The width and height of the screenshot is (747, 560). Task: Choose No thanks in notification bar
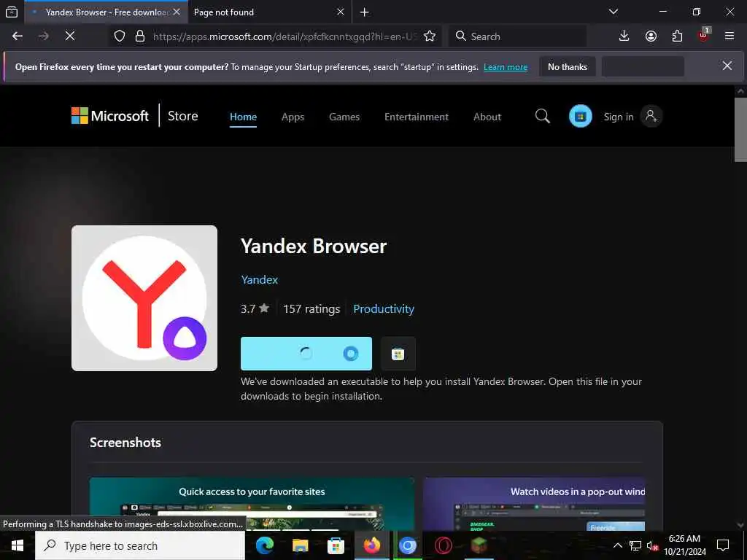568,66
